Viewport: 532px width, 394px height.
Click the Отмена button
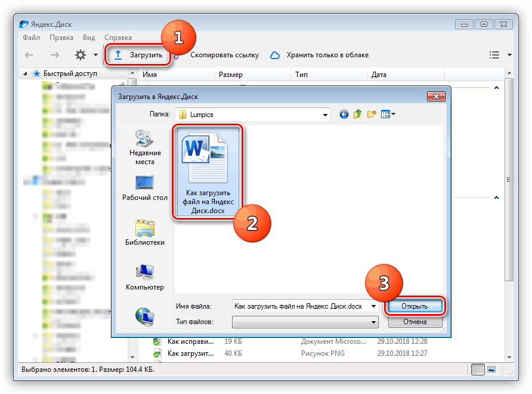[x=415, y=322]
